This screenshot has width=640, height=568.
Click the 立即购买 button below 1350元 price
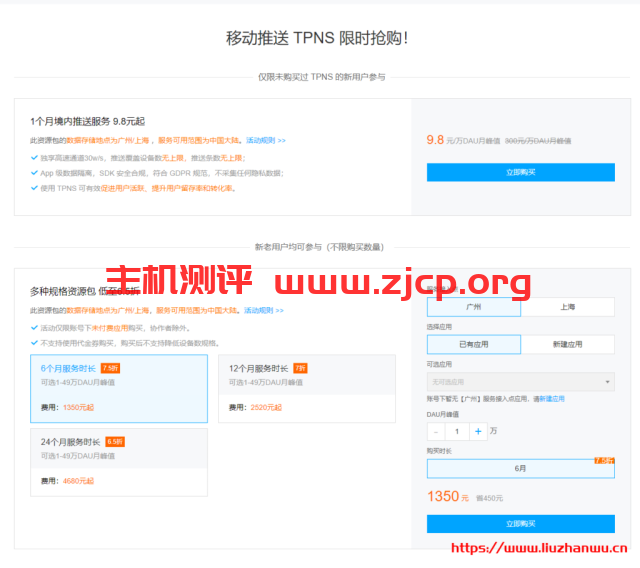(x=520, y=524)
